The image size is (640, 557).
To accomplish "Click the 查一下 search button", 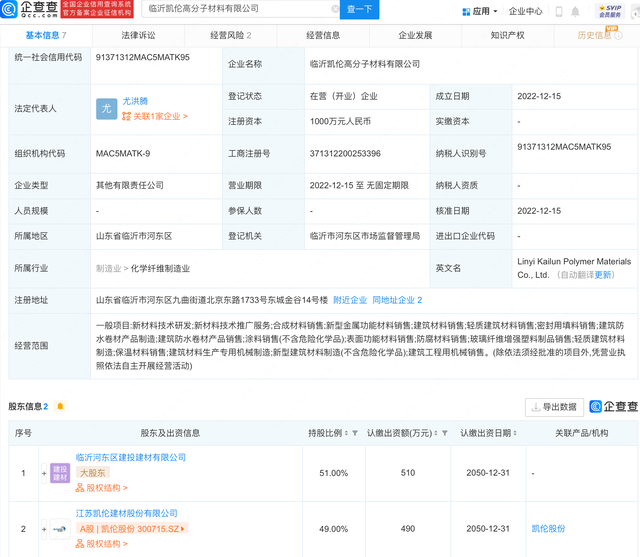I will click(360, 10).
